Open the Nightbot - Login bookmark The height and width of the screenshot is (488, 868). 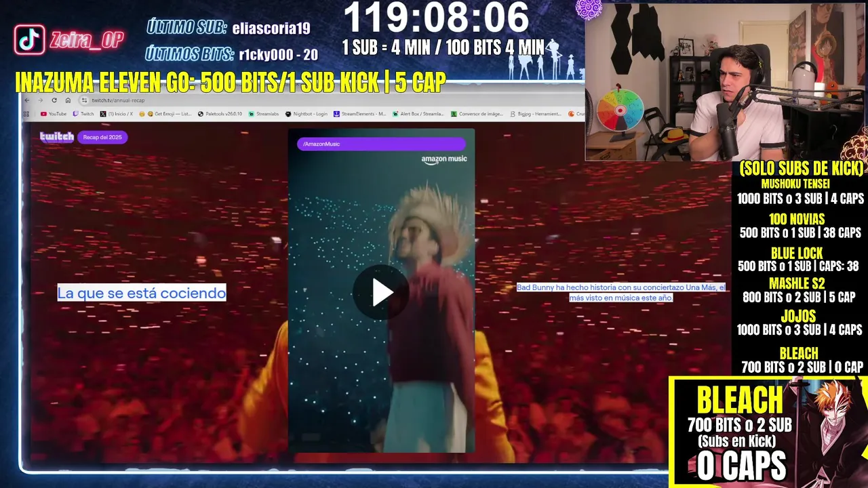(x=307, y=114)
